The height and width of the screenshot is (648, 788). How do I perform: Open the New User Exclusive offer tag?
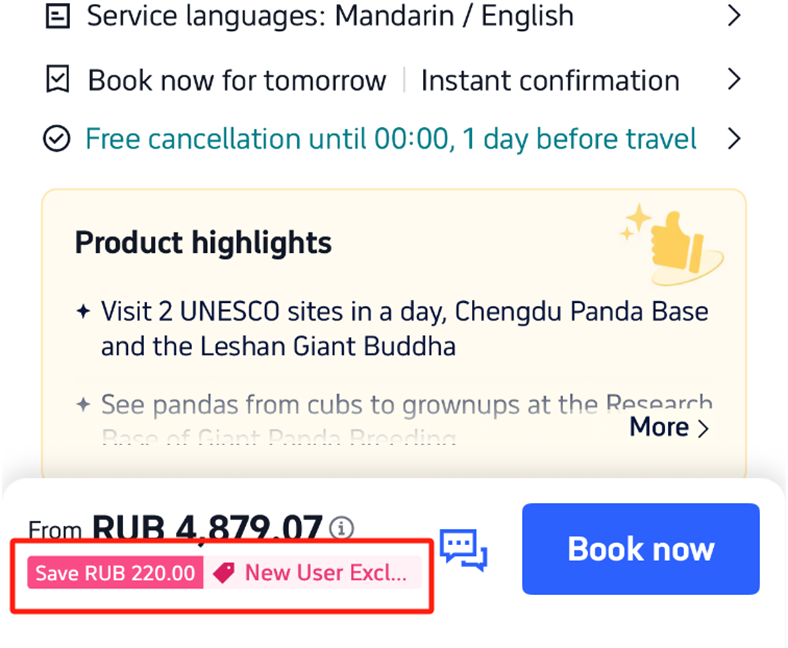(325, 573)
